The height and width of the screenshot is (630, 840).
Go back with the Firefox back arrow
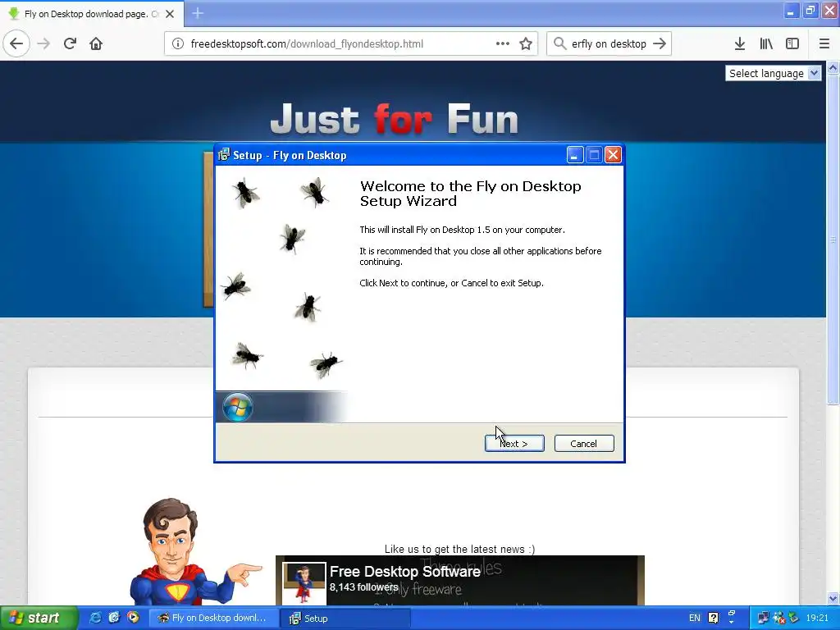(x=16, y=43)
